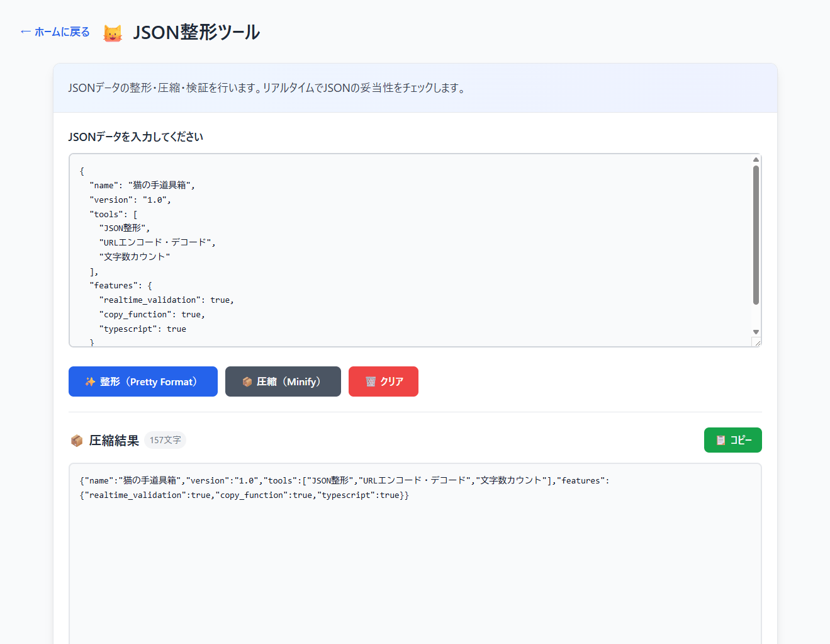This screenshot has height=644, width=830.
Task: Click the "version" line in JSON input
Action: coord(130,200)
